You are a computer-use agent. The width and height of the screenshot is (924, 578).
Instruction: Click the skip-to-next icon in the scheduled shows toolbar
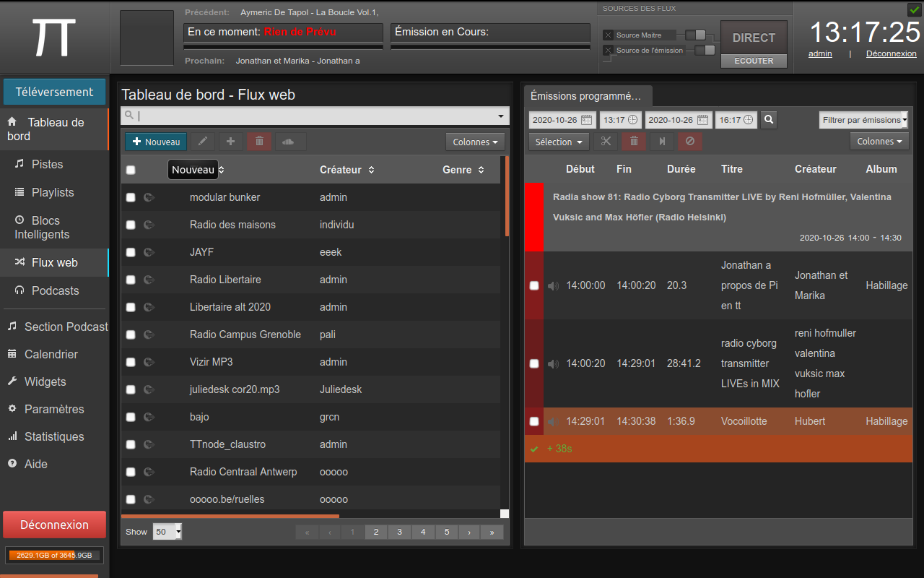pos(662,142)
